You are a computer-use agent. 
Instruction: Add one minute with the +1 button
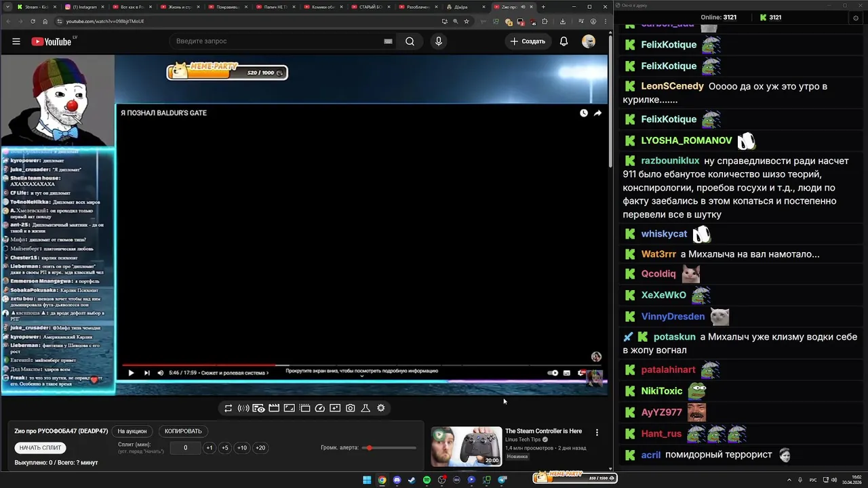coord(210,448)
